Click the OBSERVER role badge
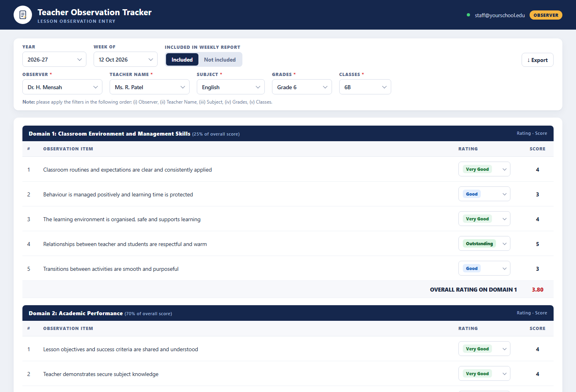The height and width of the screenshot is (392, 576). 546,15
